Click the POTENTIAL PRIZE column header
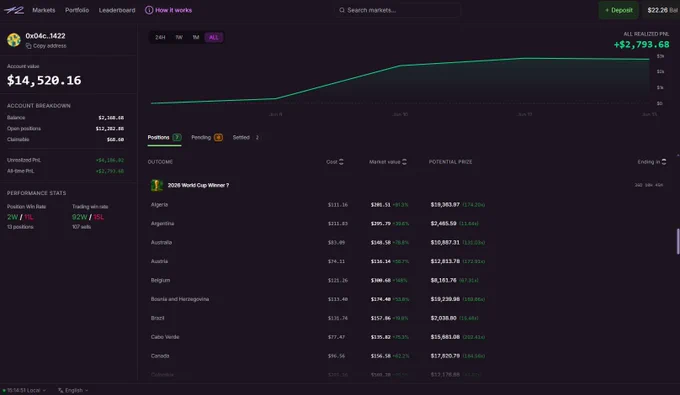 [451, 162]
